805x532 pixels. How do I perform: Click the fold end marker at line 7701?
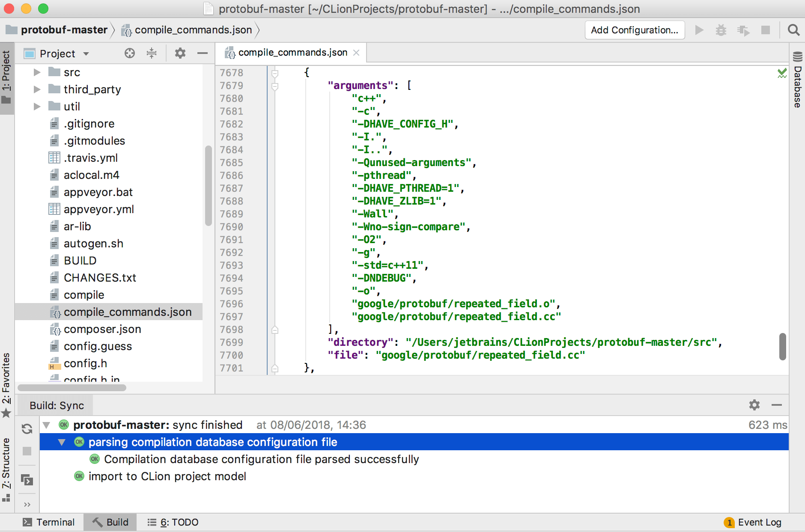275,368
